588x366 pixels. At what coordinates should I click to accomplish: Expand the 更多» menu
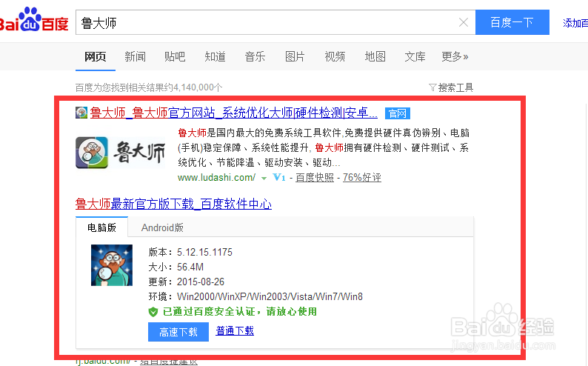coord(455,56)
